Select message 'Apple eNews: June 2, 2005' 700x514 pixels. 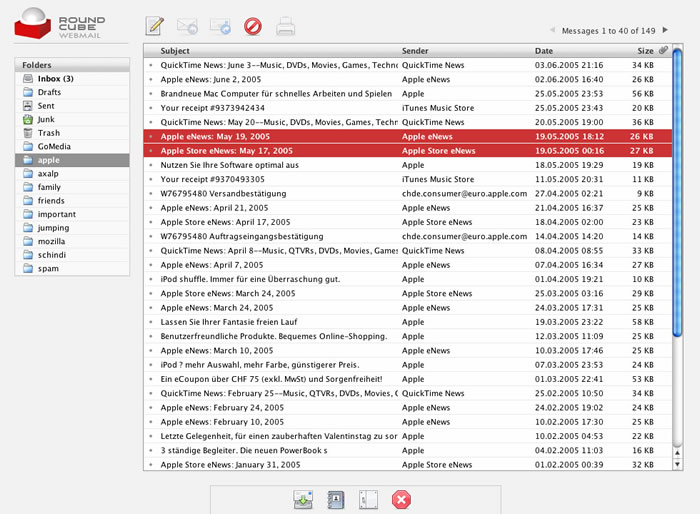[x=408, y=79]
